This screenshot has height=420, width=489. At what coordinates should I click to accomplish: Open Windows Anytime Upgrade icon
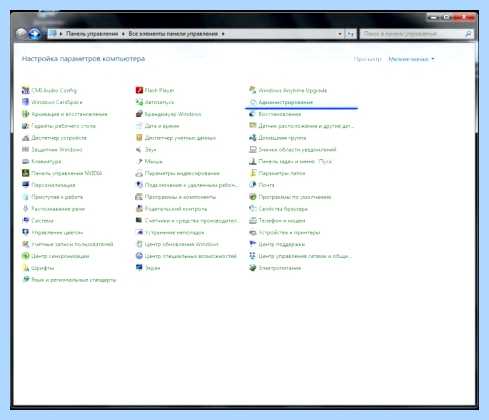click(x=253, y=90)
